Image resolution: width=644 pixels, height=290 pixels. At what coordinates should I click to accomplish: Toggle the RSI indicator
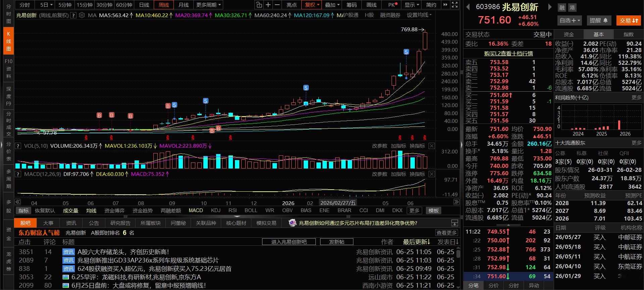tap(233, 210)
